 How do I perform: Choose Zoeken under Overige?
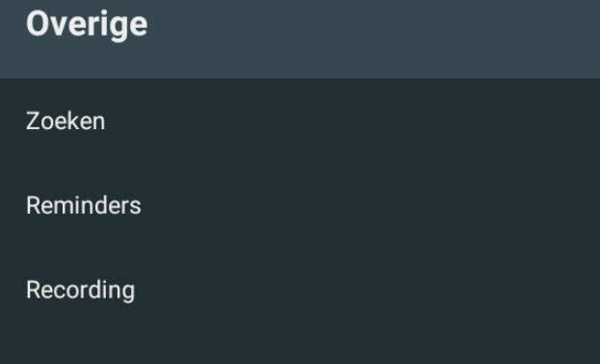click(x=300, y=121)
